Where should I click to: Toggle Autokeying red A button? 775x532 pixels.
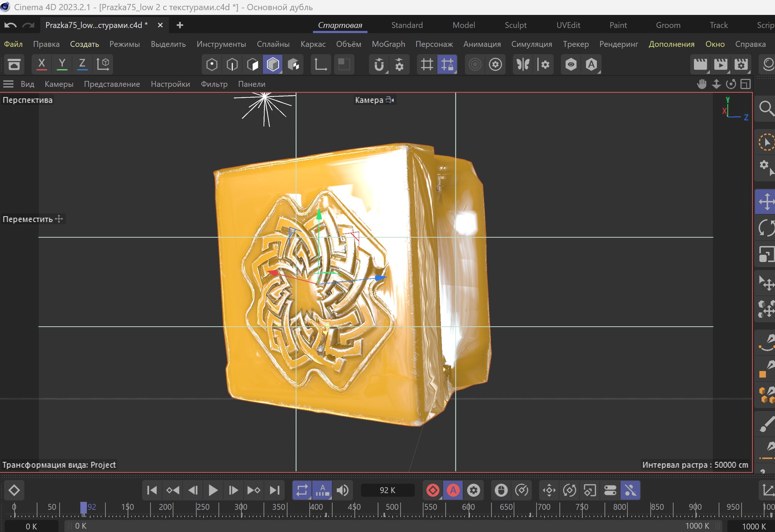453,490
